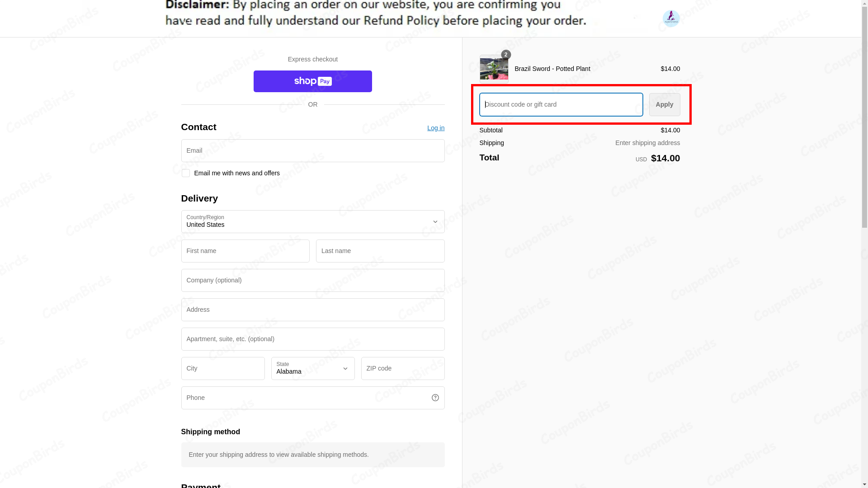Focus the Address input field

click(x=312, y=310)
